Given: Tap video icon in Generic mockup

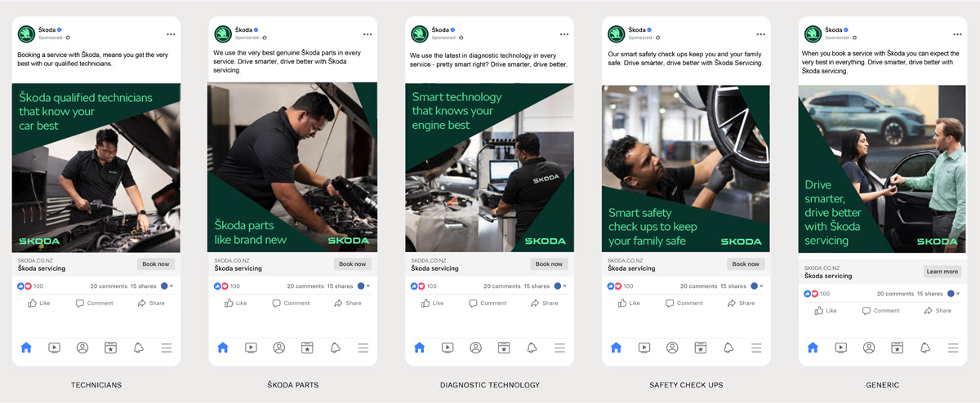Looking at the screenshot, I should pyautogui.click(x=840, y=348).
